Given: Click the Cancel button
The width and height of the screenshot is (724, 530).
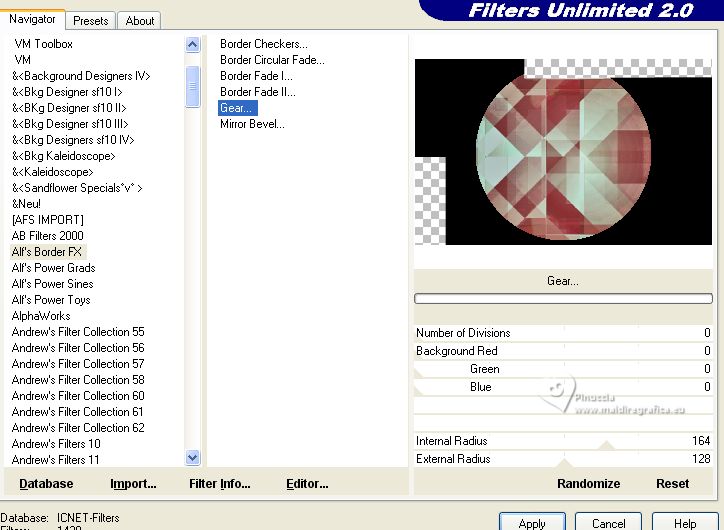Looking at the screenshot, I should click(x=608, y=523).
